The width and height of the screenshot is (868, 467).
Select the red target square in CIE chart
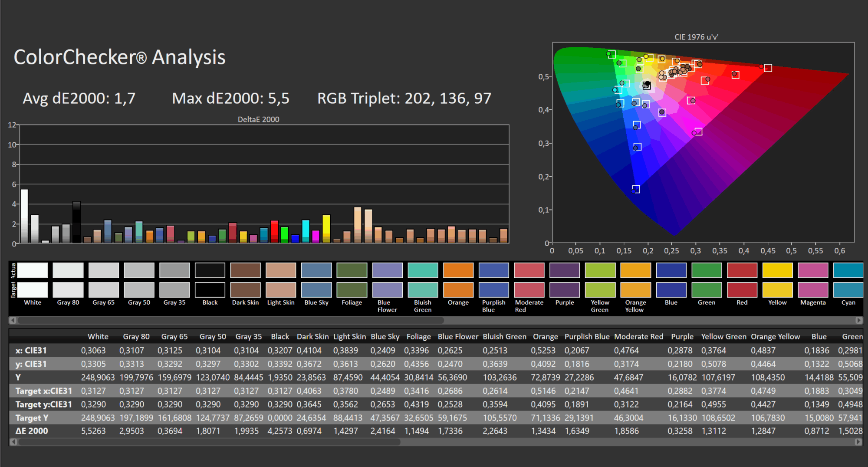point(768,68)
